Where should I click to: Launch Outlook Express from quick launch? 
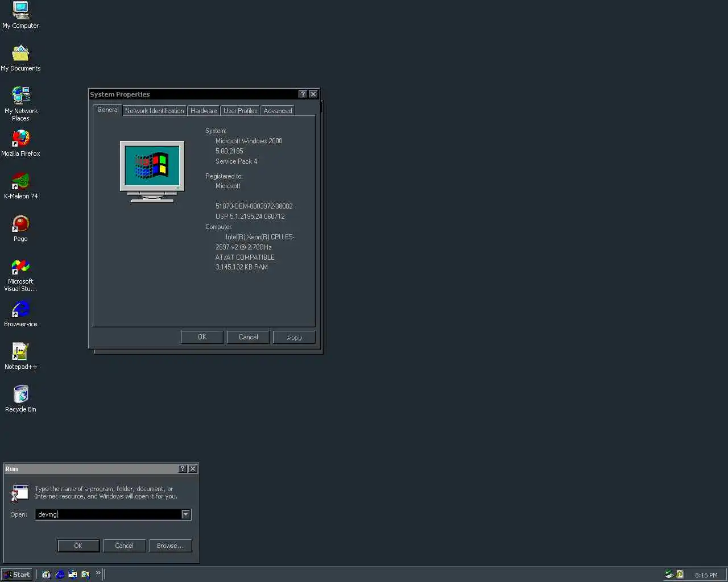click(x=72, y=575)
